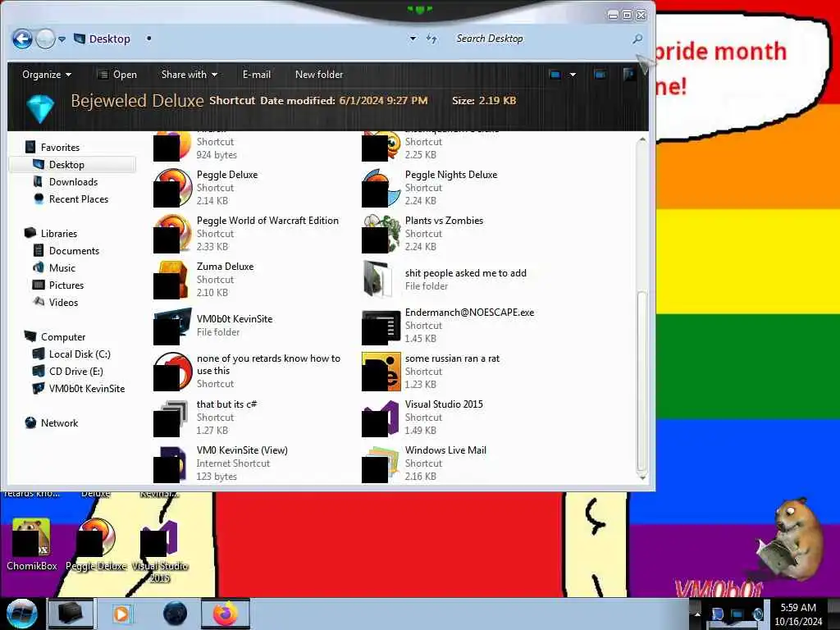The height and width of the screenshot is (630, 840).
Task: Click the E-mail toolbar button
Action: 256,75
